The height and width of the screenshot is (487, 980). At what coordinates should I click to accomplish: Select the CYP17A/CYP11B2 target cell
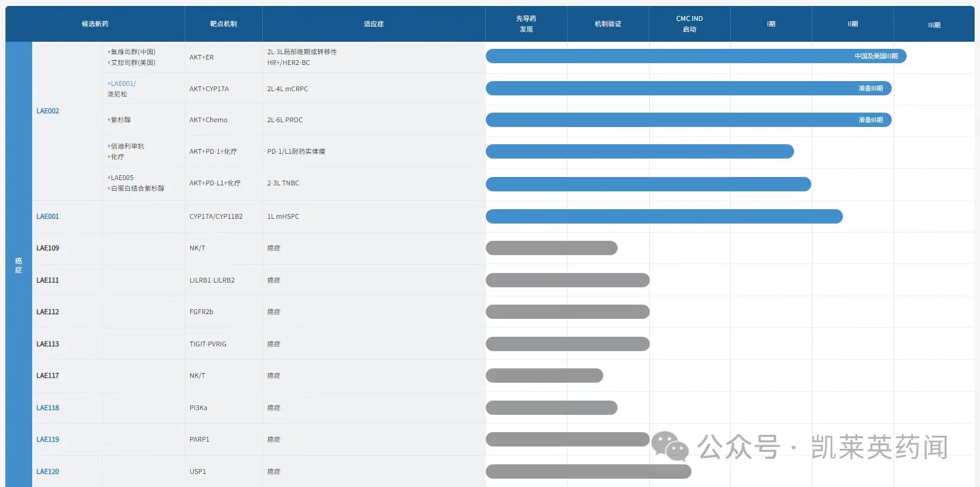[216, 216]
